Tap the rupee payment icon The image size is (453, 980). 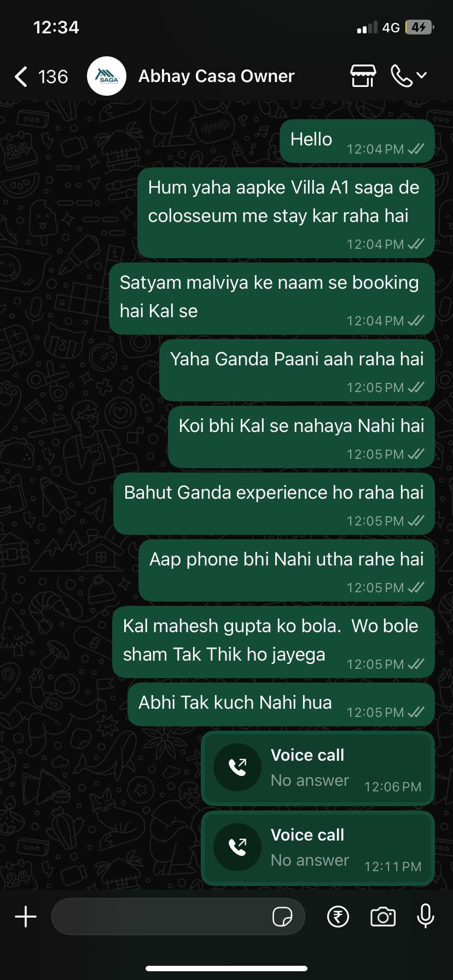click(338, 917)
